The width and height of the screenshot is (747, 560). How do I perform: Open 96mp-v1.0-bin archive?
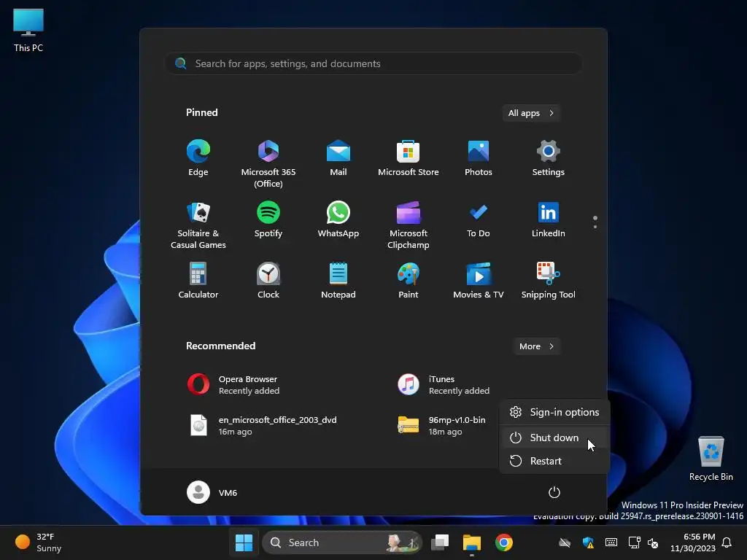[x=443, y=425]
